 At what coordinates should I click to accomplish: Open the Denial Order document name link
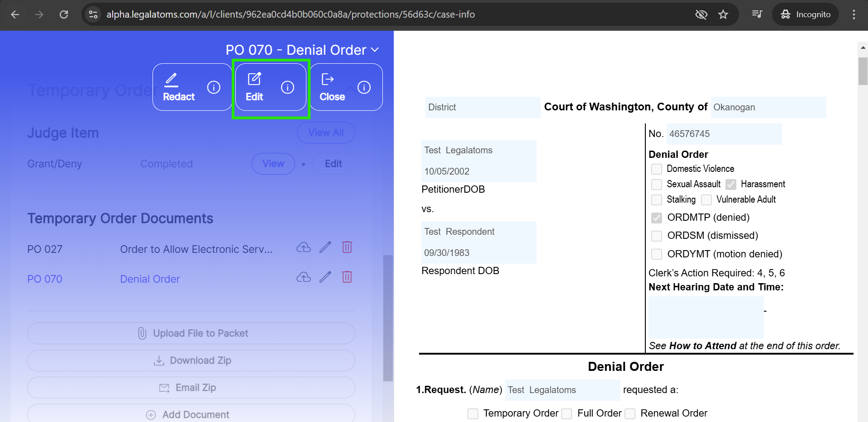150,279
